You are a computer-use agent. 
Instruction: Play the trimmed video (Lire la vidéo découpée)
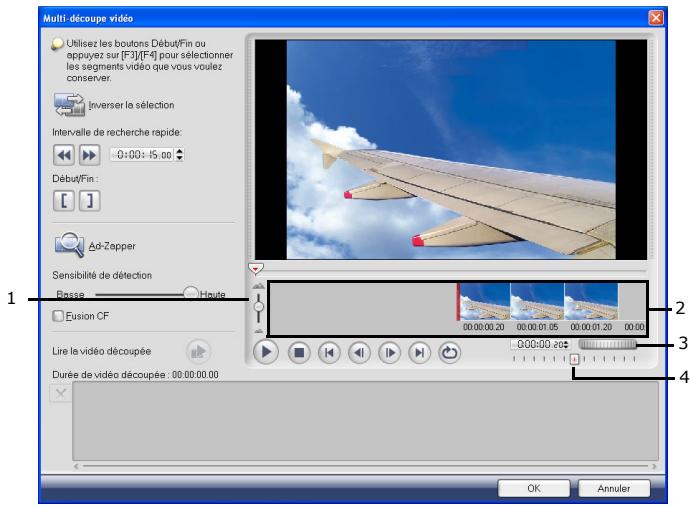(x=198, y=352)
